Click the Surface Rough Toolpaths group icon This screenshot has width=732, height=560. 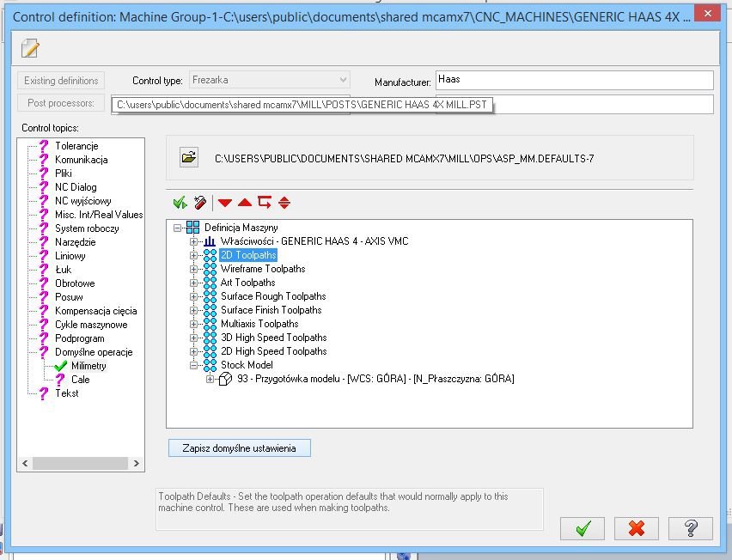[x=210, y=296]
